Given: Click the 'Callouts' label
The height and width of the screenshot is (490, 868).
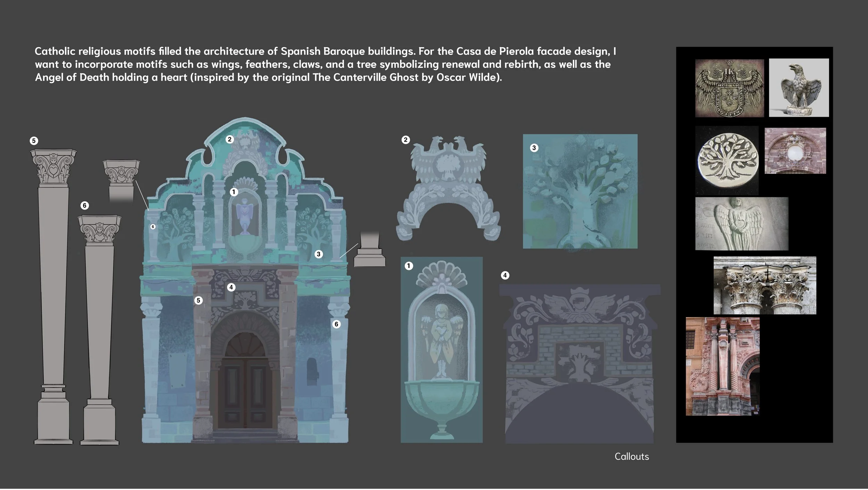Looking at the screenshot, I should (x=632, y=456).
